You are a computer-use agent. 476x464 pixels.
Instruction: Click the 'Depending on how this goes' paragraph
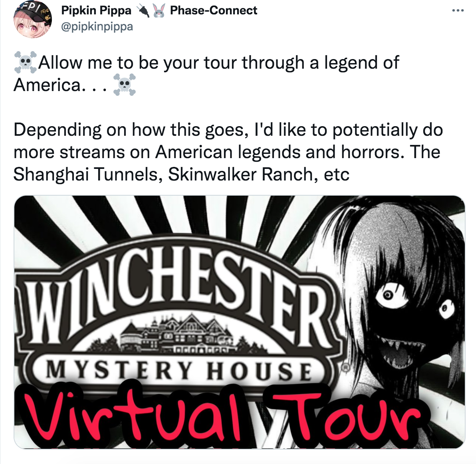pyautogui.click(x=228, y=152)
